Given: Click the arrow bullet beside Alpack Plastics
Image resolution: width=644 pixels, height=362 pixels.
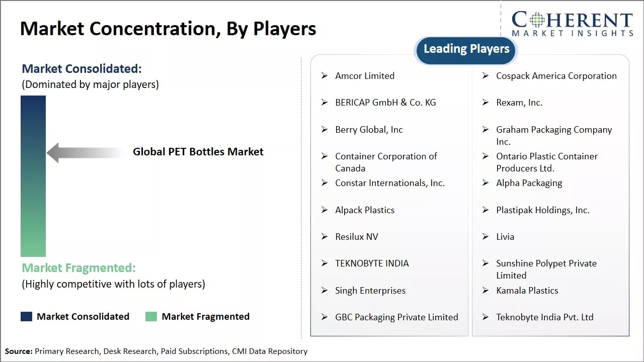Looking at the screenshot, I should click(x=325, y=210).
